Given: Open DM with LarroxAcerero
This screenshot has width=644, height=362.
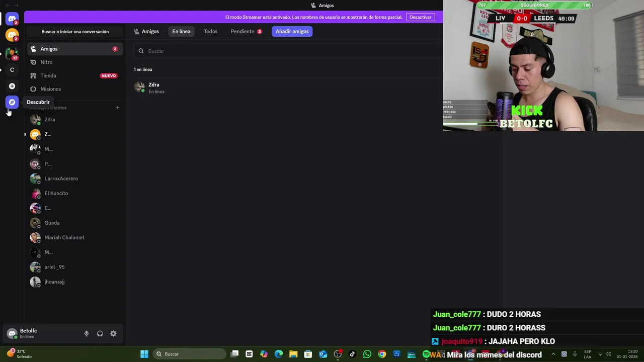Looking at the screenshot, I should [x=74, y=178].
